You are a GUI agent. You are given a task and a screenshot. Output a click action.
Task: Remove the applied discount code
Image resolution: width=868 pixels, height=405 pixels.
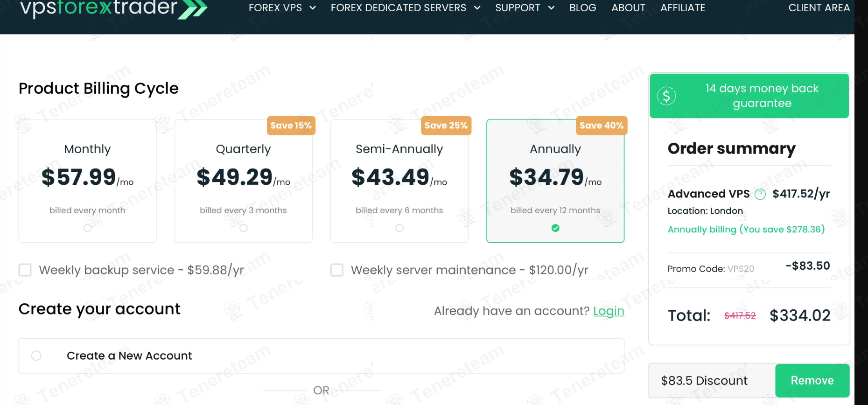click(x=812, y=381)
